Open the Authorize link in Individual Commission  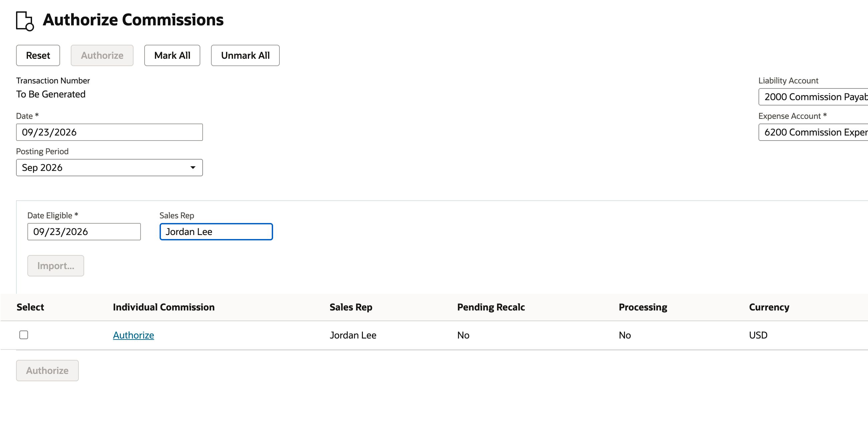pos(134,335)
